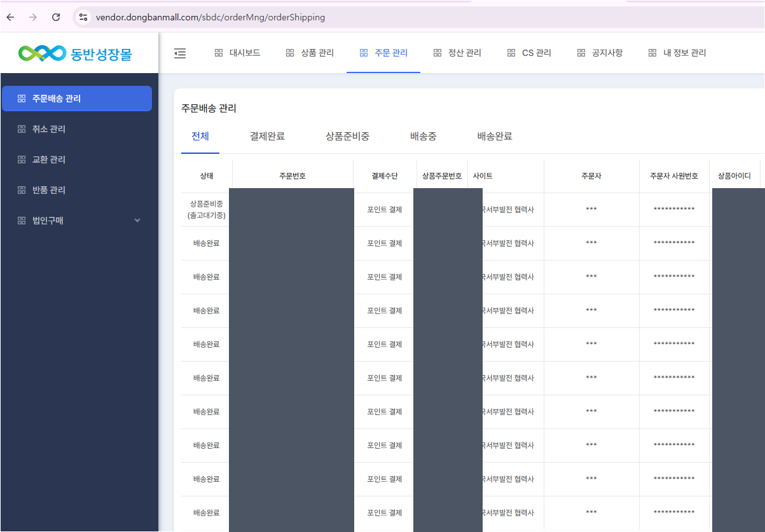Click grid icon beside CS 관리
765x532 pixels.
coord(511,53)
